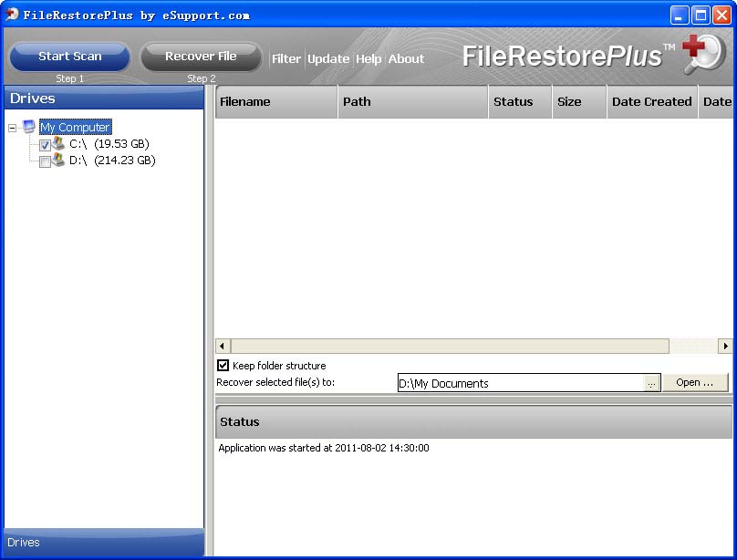Click the application icon in title bar
This screenshot has height=560, width=737.
(x=12, y=15)
